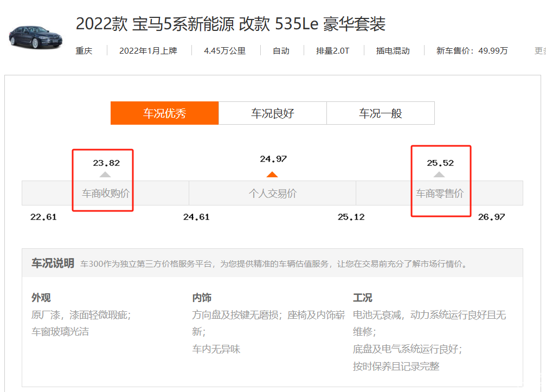Click the 4.45万公里 mileage label
Viewport: 546px width, 392px height.
pyautogui.click(x=224, y=50)
